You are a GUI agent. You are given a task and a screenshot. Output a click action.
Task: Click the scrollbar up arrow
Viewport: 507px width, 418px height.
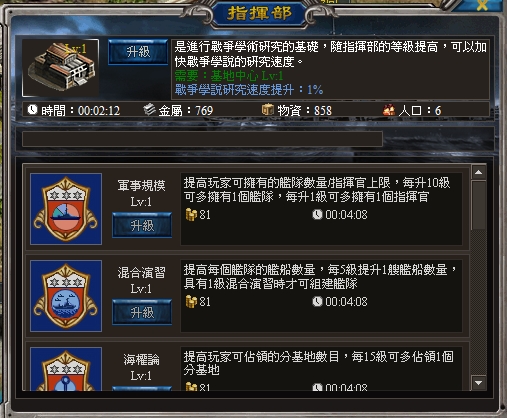pos(479,172)
